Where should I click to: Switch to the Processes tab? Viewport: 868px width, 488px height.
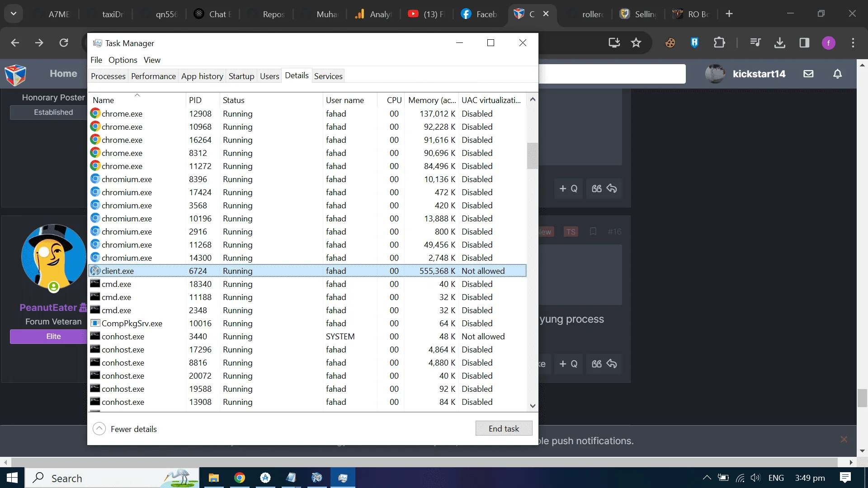pyautogui.click(x=108, y=76)
